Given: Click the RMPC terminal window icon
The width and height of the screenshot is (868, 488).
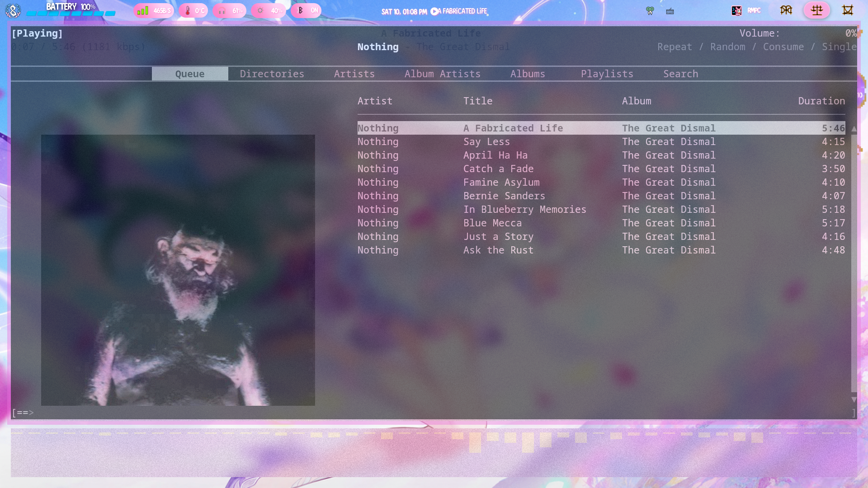Looking at the screenshot, I should pyautogui.click(x=736, y=10).
